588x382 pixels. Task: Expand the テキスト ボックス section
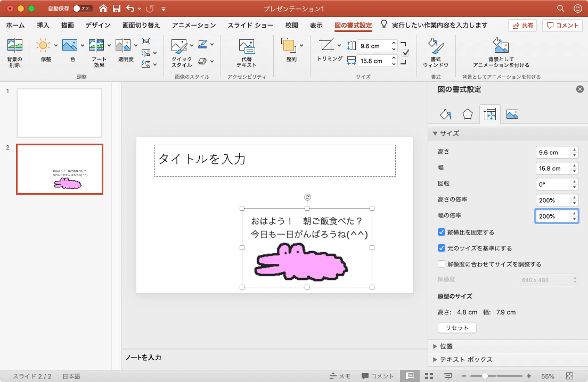[466, 360]
